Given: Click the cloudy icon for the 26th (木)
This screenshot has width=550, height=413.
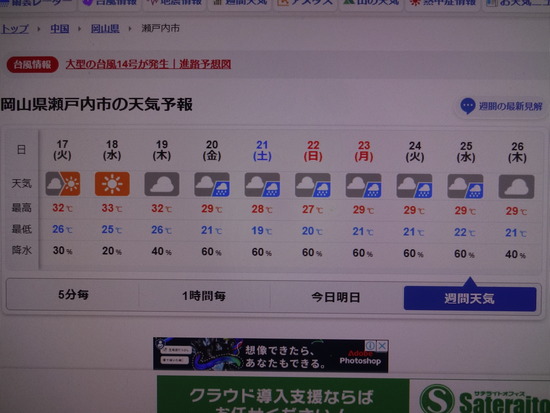Looking at the screenshot, I should pyautogui.click(x=516, y=187).
